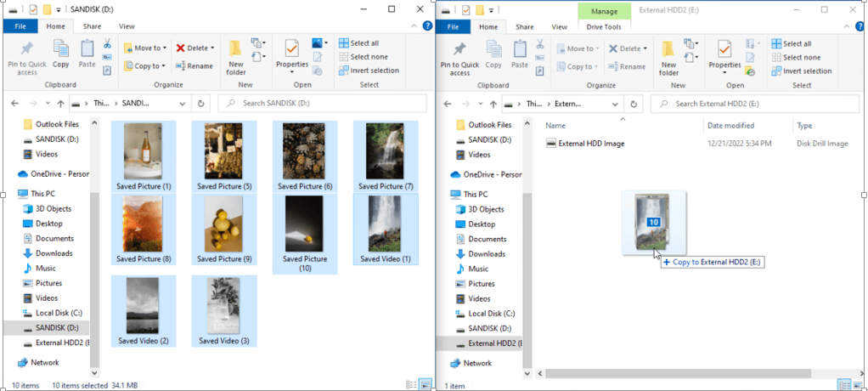Click the Cut scissors icon in SANDISK window
Image resolution: width=868 pixels, height=391 pixels.
tap(107, 43)
